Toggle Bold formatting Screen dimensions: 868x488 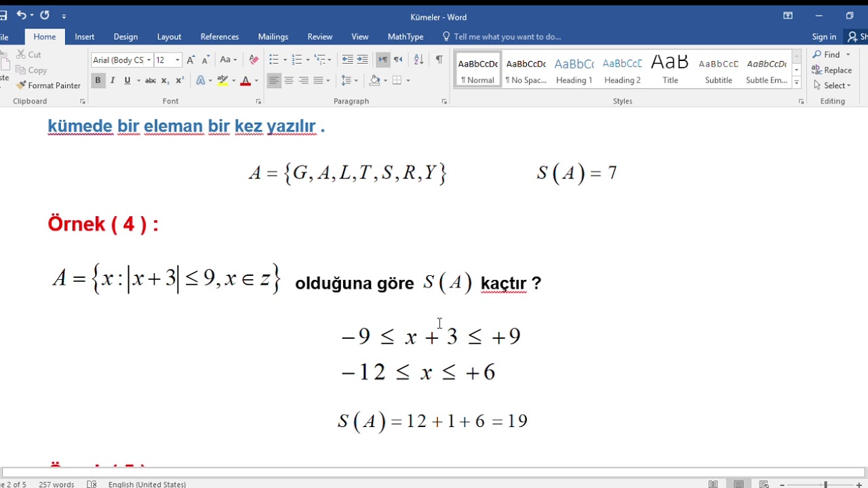pos(98,80)
